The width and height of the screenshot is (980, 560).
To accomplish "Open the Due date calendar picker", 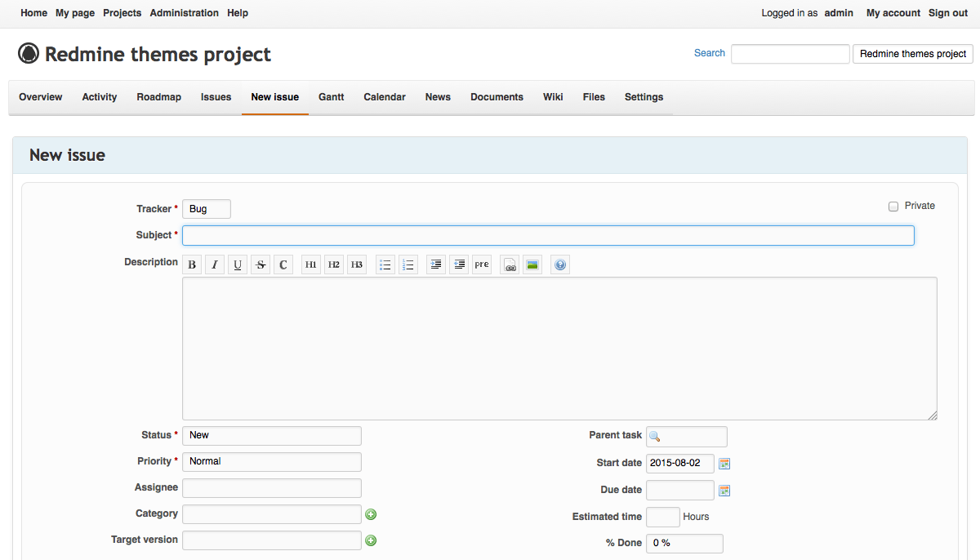I will (724, 491).
